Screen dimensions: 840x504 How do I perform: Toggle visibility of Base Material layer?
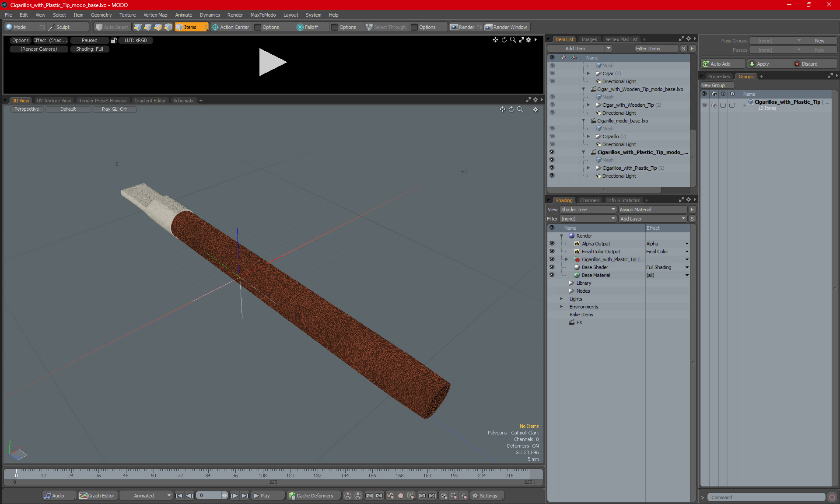552,275
